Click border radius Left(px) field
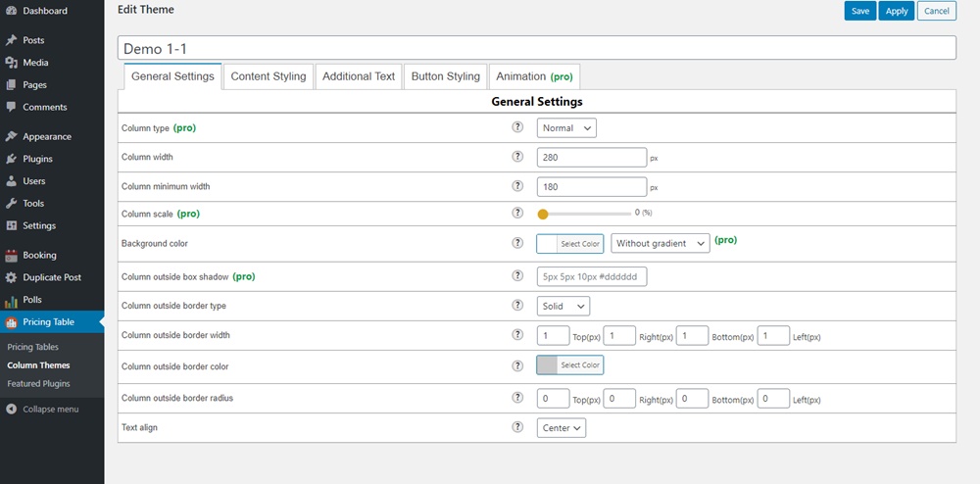This screenshot has height=484, width=980. point(774,399)
